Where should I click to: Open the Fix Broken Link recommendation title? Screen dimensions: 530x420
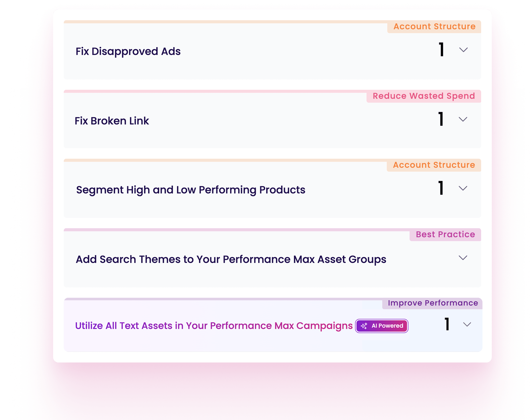[112, 121]
